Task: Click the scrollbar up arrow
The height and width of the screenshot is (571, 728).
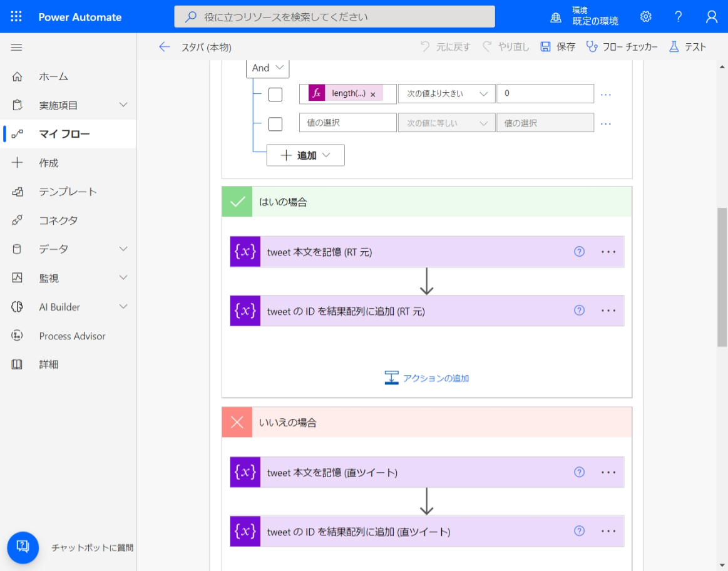Action: (722, 67)
